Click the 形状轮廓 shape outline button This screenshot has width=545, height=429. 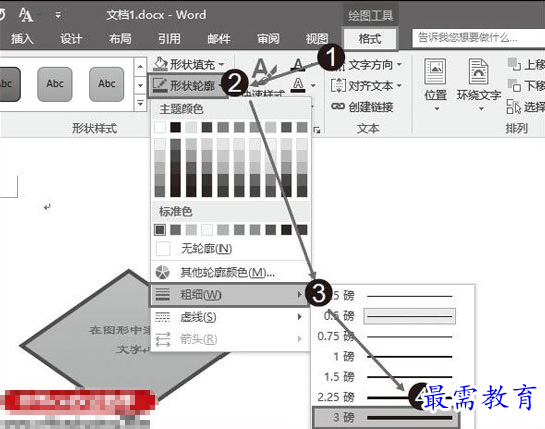[x=187, y=86]
